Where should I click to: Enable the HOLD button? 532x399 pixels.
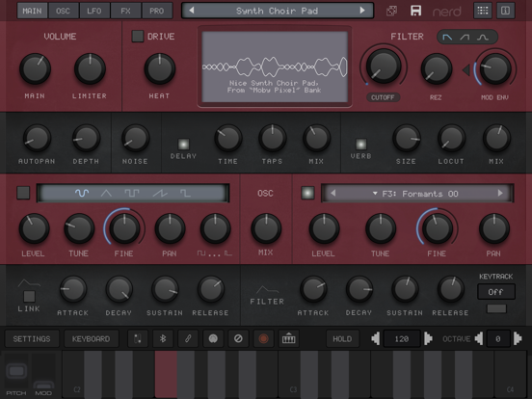(x=342, y=338)
